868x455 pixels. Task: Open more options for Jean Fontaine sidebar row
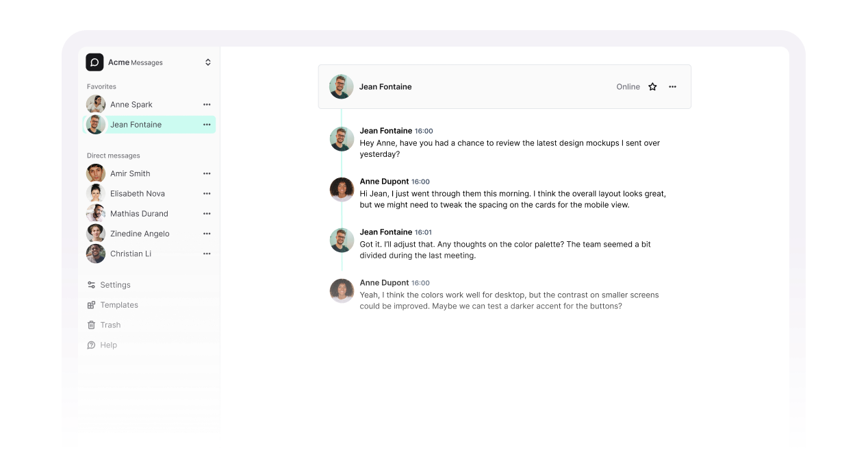[207, 125]
